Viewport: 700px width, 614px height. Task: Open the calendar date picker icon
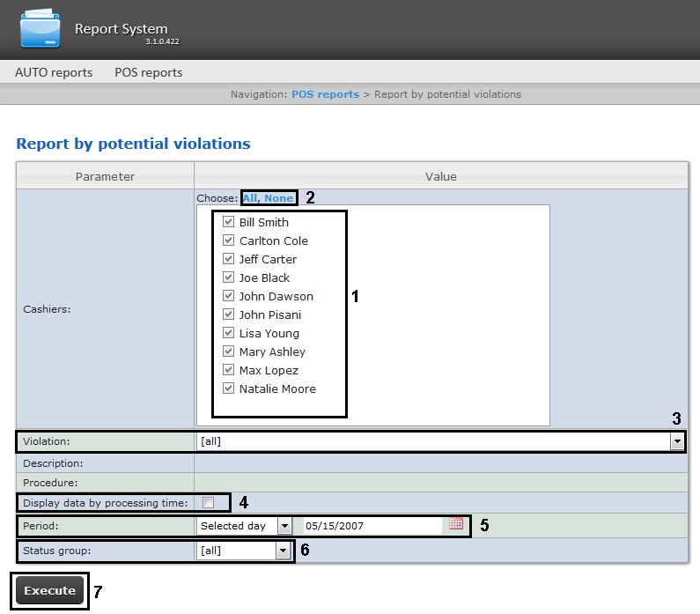tap(456, 523)
